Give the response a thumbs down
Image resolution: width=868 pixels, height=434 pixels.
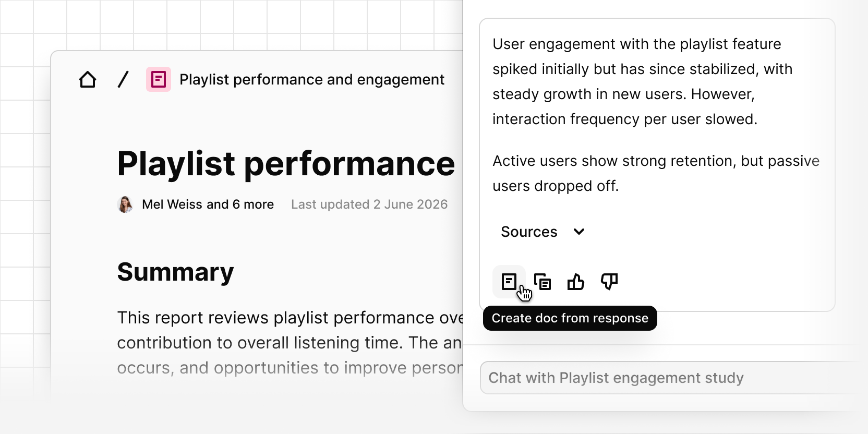(x=609, y=282)
